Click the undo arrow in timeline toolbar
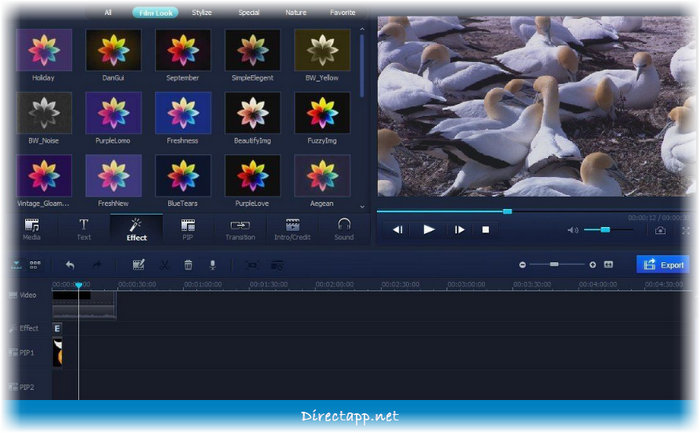Viewport: 700px width, 433px height. [70, 265]
